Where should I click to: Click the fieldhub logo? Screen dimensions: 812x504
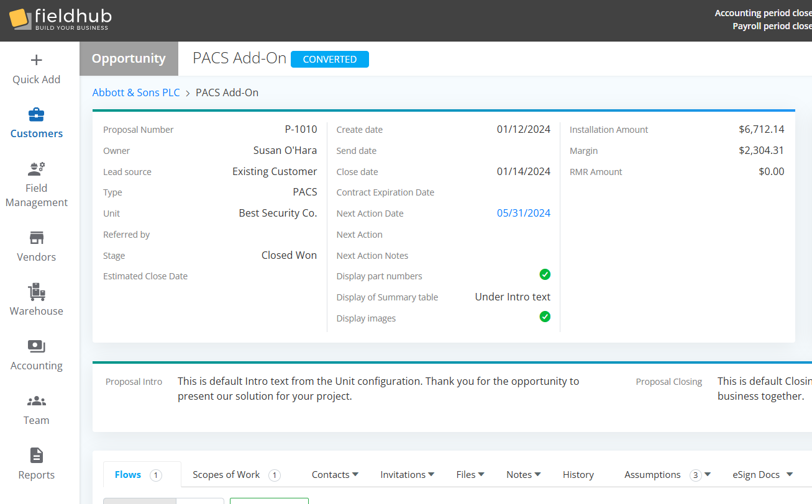(x=60, y=19)
